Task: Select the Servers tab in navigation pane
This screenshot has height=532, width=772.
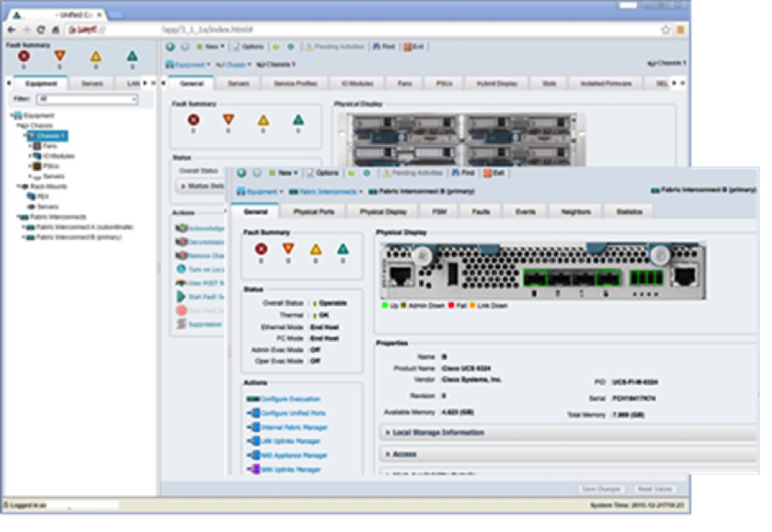Action: (91, 83)
